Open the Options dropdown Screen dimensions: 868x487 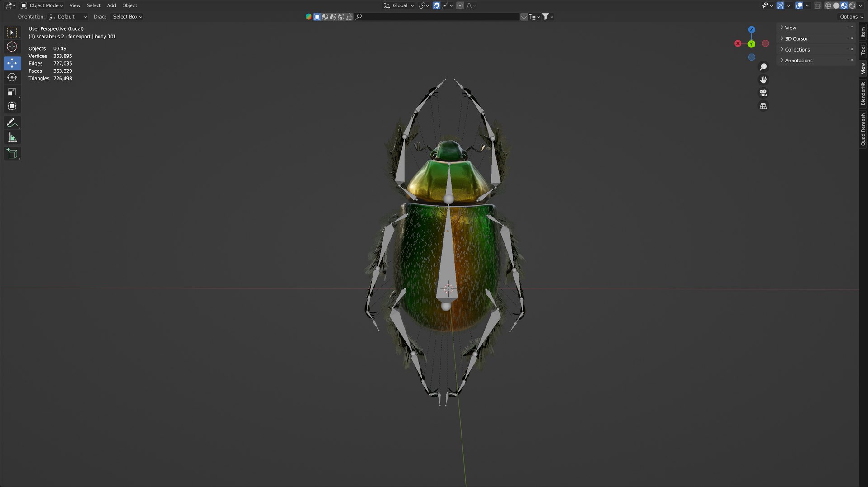coord(852,17)
